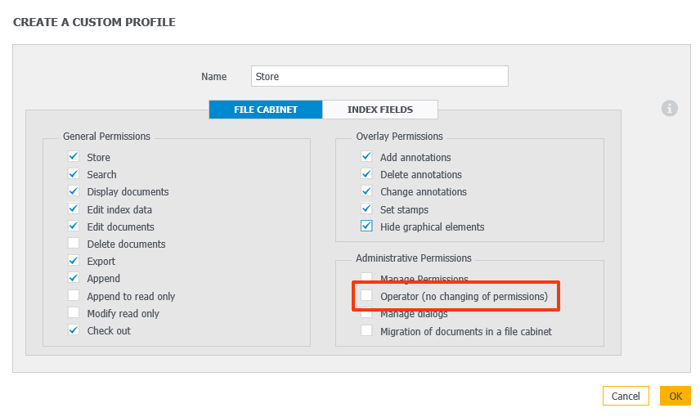
Task: Select the File Cabinet tab
Action: (x=265, y=109)
